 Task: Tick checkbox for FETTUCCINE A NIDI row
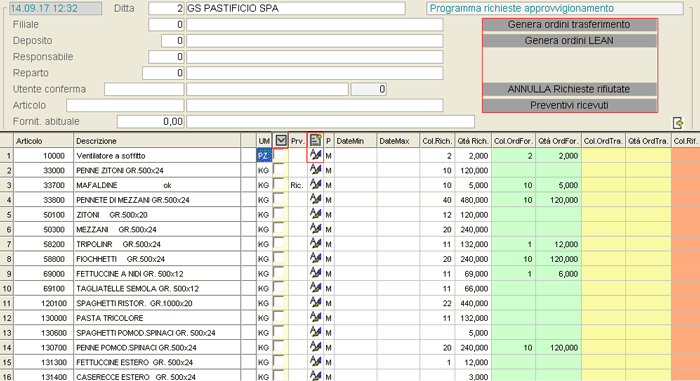279,273
